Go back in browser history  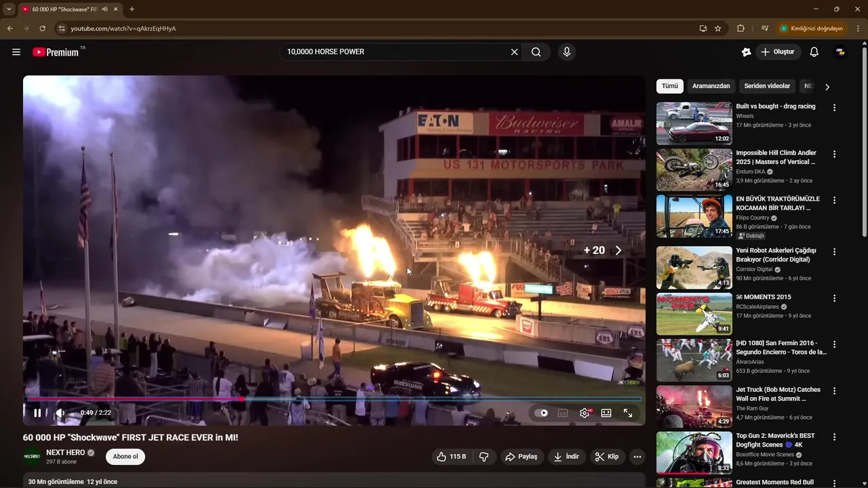click(9, 28)
